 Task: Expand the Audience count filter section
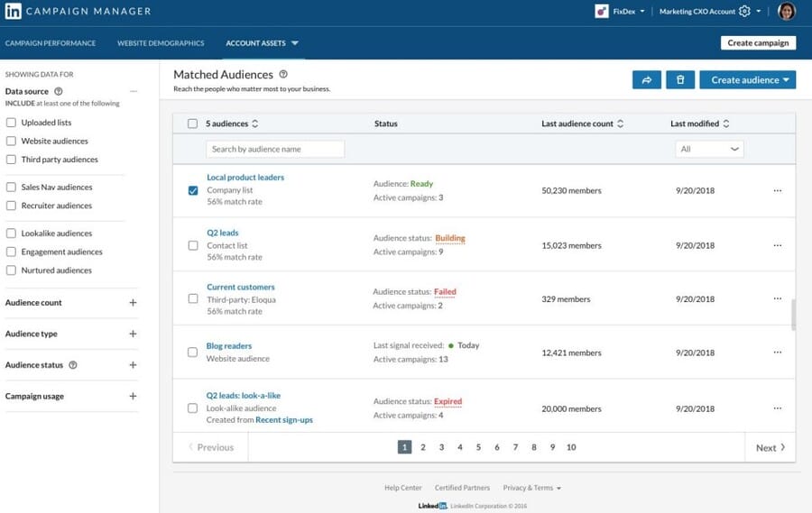133,303
